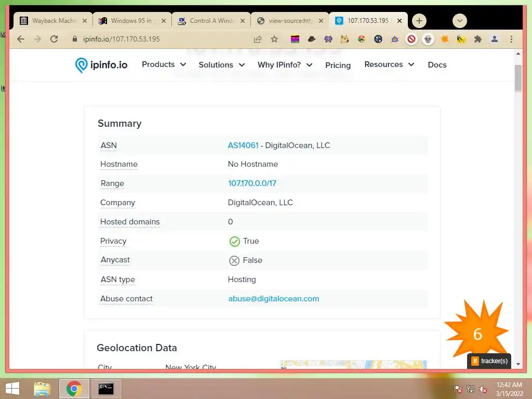Click the scrollbar down arrow
The image size is (532, 399).
(518, 364)
